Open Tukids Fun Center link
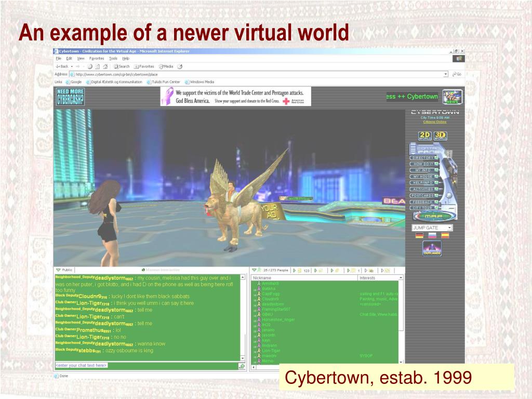Screen dimensions: 532x399 (164, 82)
